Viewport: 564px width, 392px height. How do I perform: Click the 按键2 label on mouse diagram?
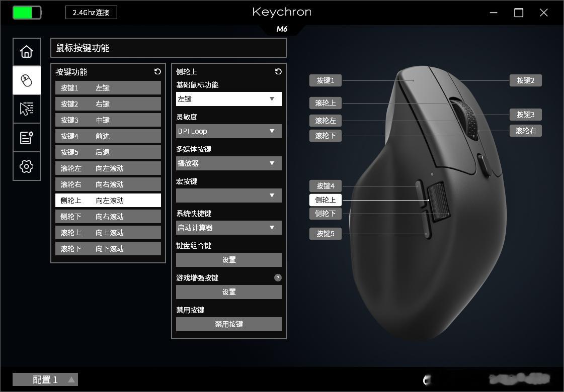pos(526,80)
